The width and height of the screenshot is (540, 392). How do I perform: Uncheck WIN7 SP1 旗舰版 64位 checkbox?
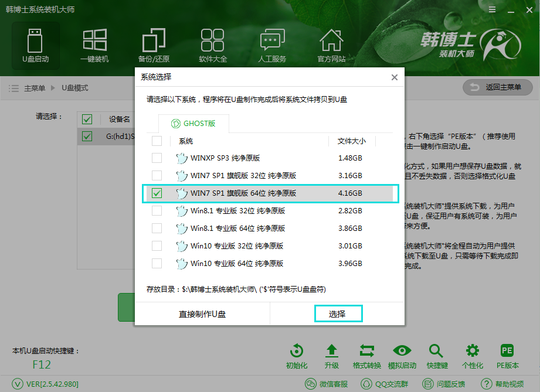[157, 193]
